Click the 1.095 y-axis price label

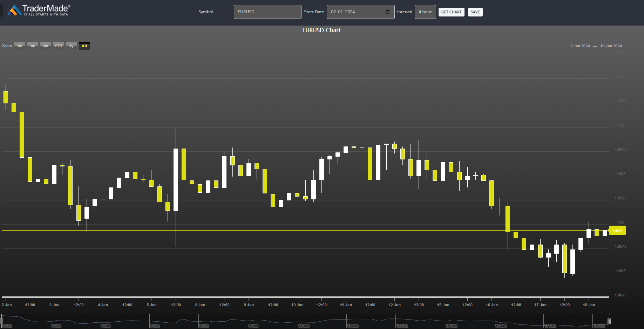click(621, 174)
